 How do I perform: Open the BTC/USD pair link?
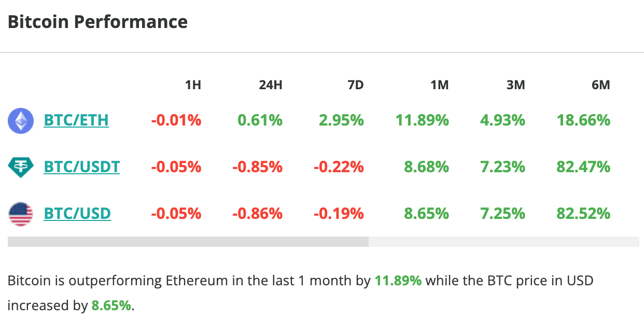pyautogui.click(x=77, y=213)
